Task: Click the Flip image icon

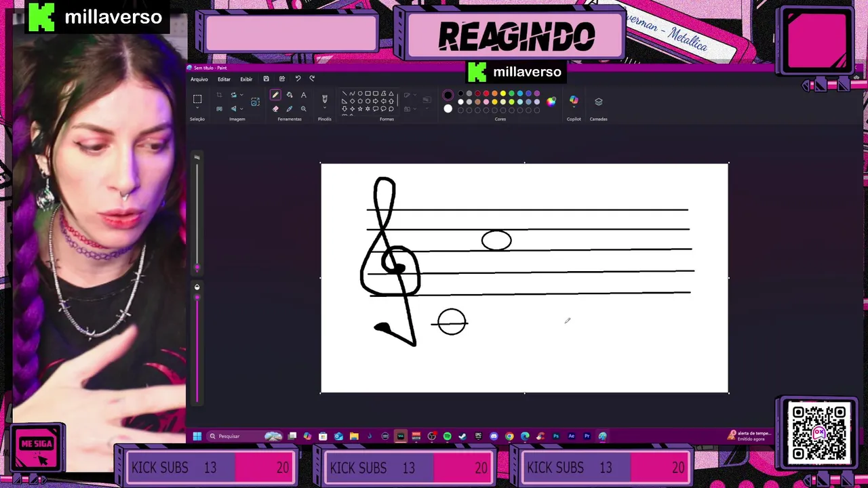Action: pos(233,109)
